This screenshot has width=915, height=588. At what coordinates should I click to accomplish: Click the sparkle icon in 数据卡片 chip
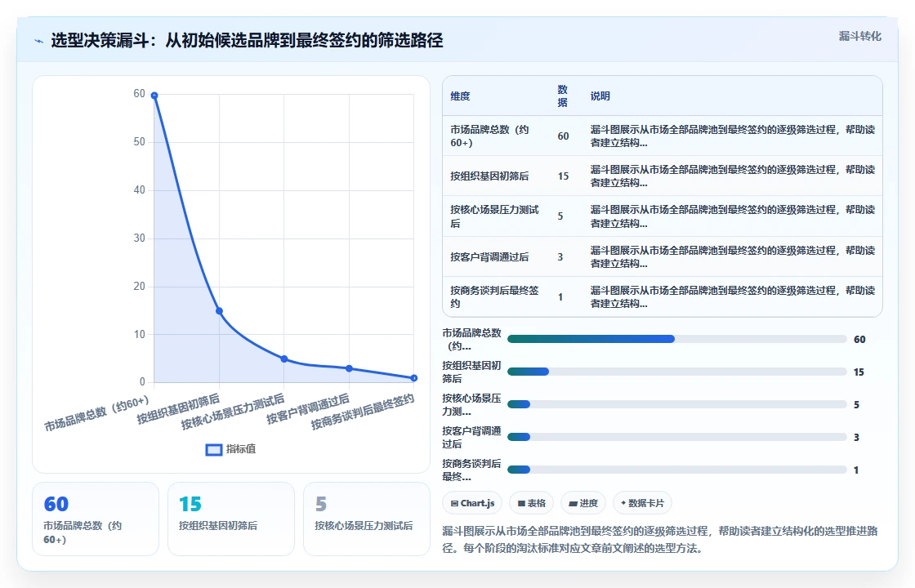623,503
